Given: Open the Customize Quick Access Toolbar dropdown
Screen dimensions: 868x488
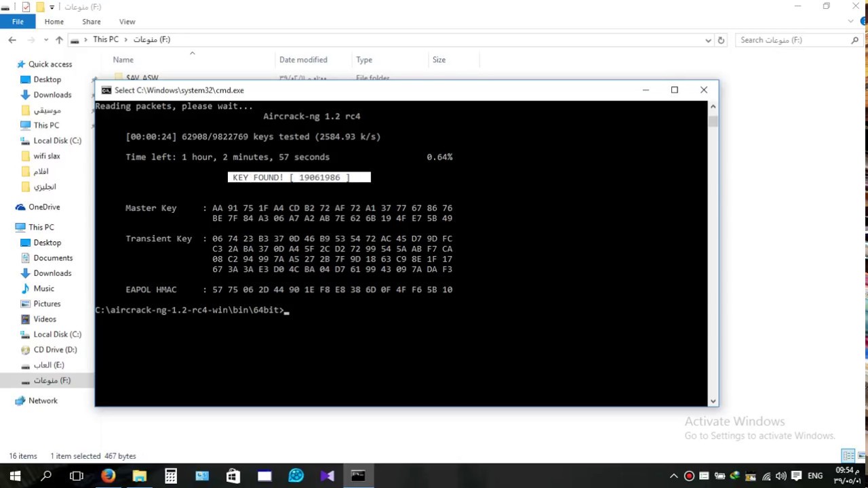Looking at the screenshot, I should 52,7.
